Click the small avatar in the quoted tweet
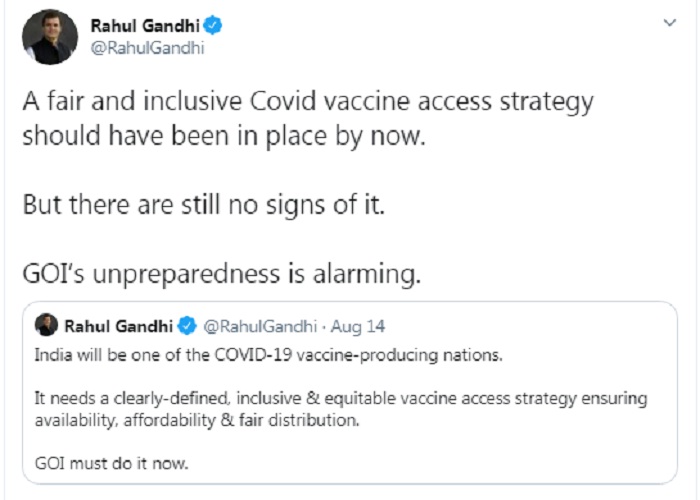This screenshot has height=500, width=700. click(46, 326)
